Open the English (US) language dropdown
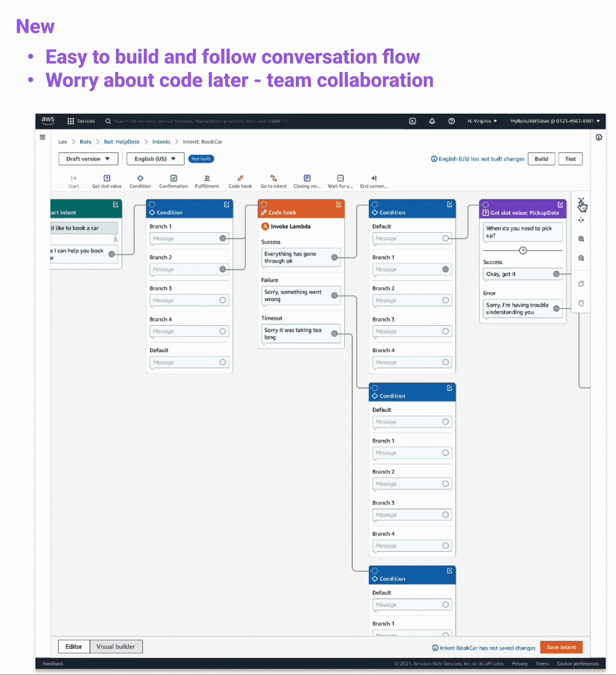Viewport: 616px width, 675px height. [x=155, y=159]
